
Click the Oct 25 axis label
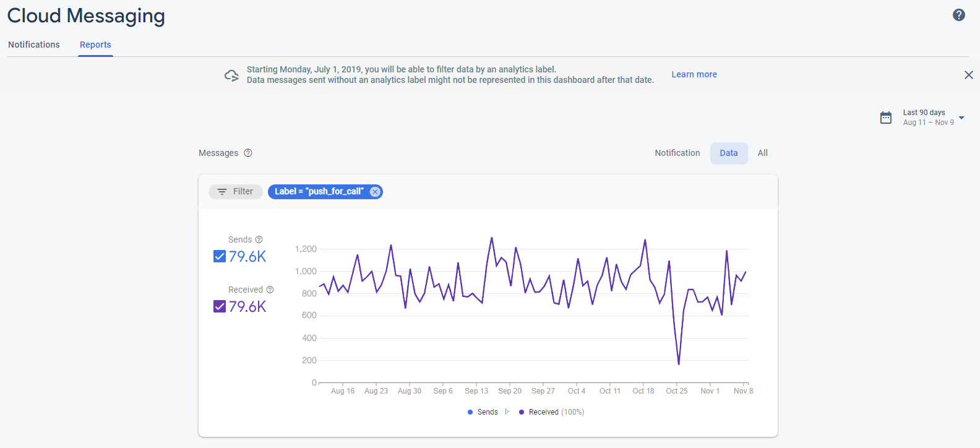coord(677,391)
